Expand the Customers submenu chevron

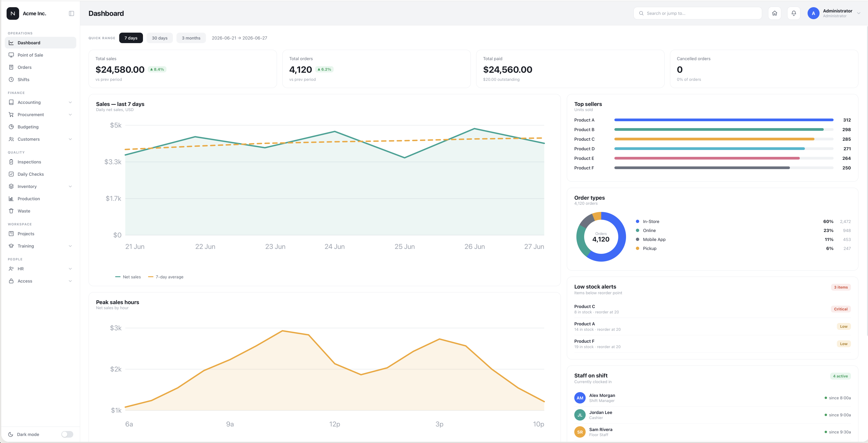click(70, 139)
